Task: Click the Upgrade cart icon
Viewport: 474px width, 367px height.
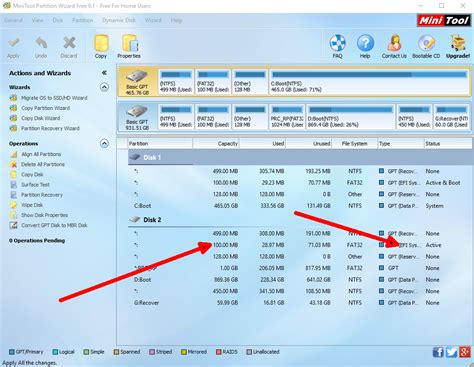Action: [x=458, y=46]
